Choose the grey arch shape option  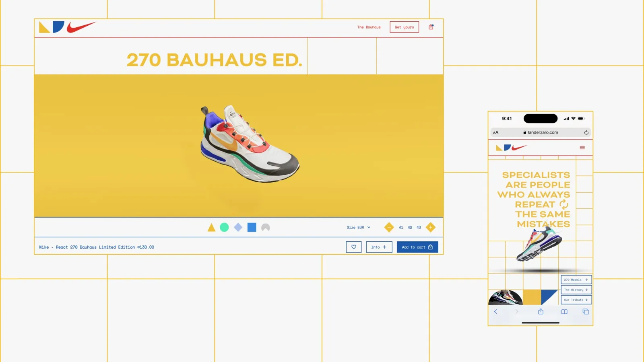coord(266,228)
